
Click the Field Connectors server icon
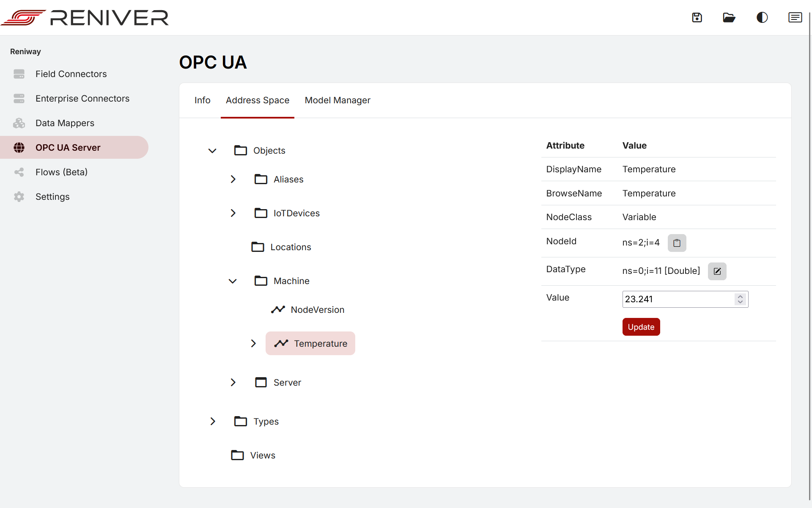click(19, 74)
